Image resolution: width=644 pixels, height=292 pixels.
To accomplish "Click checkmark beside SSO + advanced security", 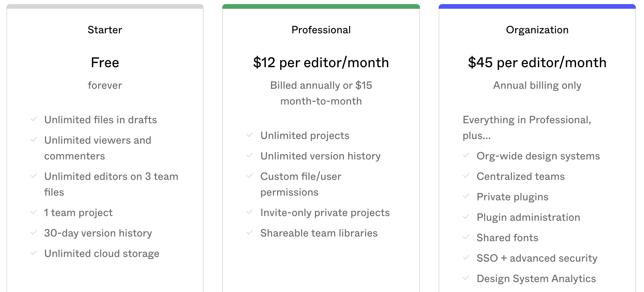I will pos(466,258).
